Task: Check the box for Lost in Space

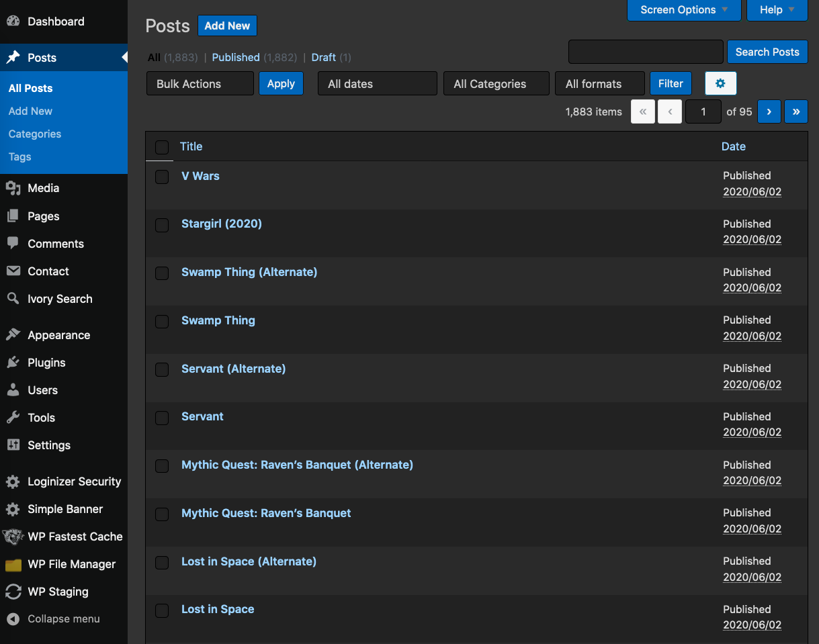Action: coord(162,611)
